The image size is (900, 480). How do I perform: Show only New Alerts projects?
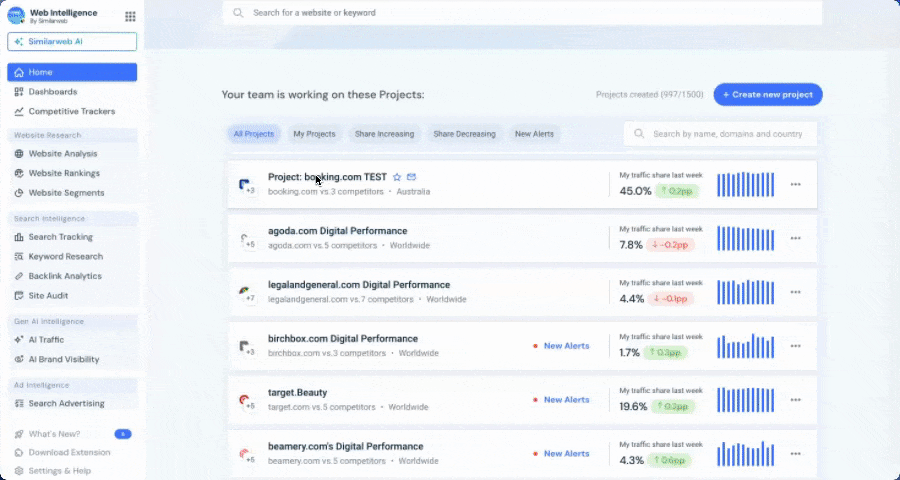coord(534,134)
